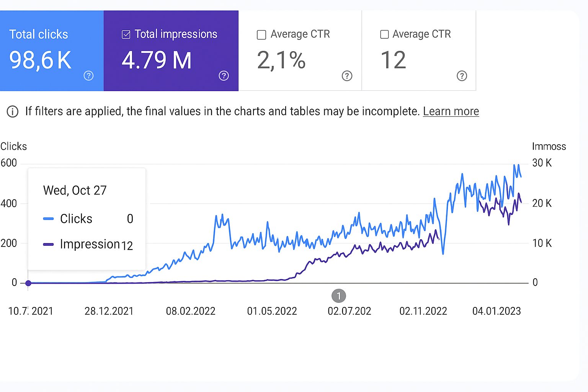Click the help icon on Total clicks card
Image resolution: width=588 pixels, height=392 pixels.
pyautogui.click(x=88, y=76)
